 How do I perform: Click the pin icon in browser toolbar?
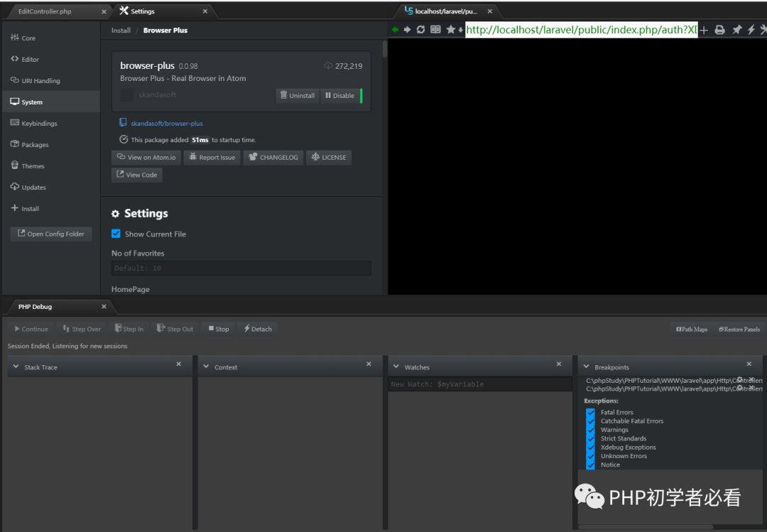[x=736, y=30]
